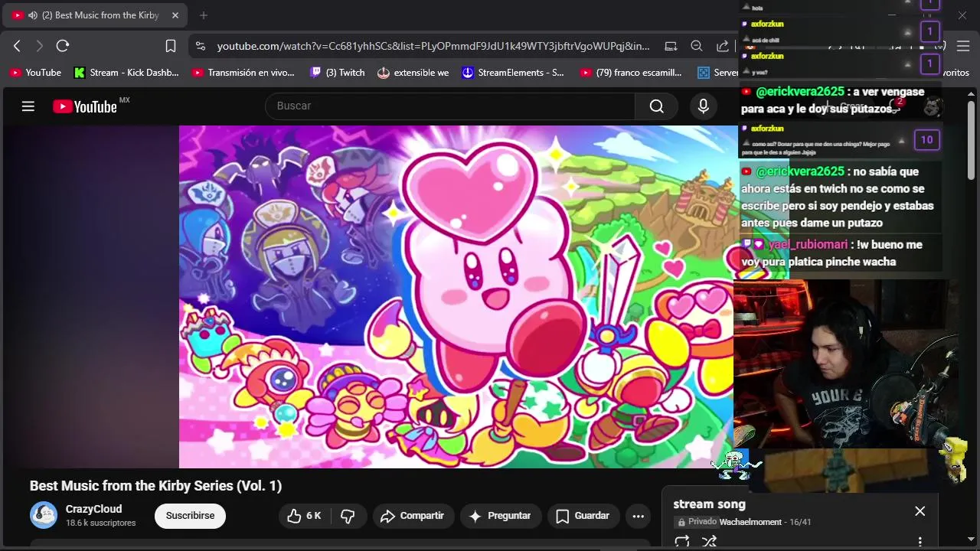Select the Best Music from the Kirby tab
This screenshot has height=551, width=980.
(96, 15)
